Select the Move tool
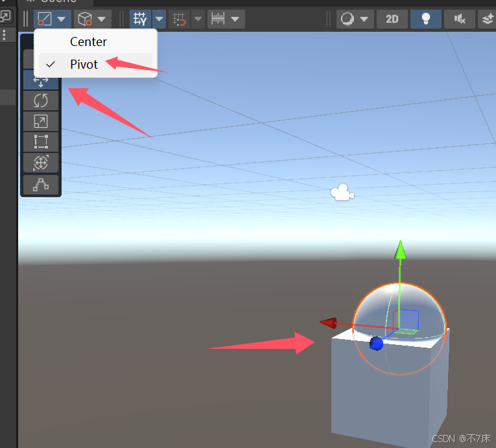496x448 pixels. (41, 81)
